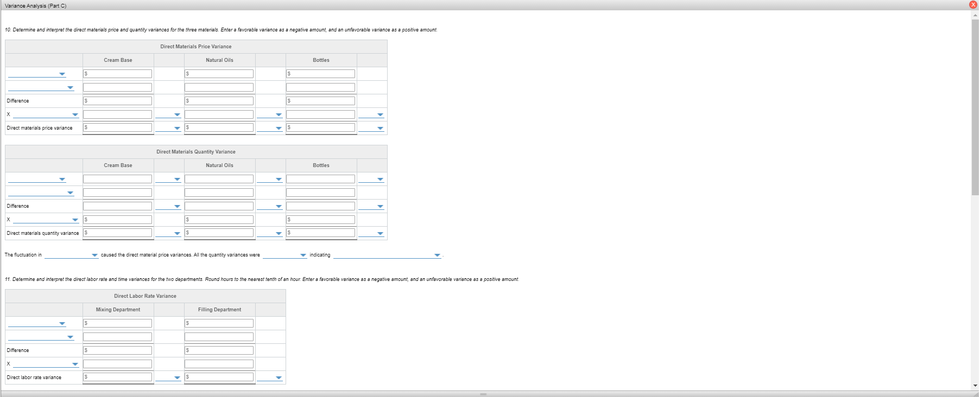
Task: Click Cream Base quantity X row dollar field
Action: click(117, 220)
